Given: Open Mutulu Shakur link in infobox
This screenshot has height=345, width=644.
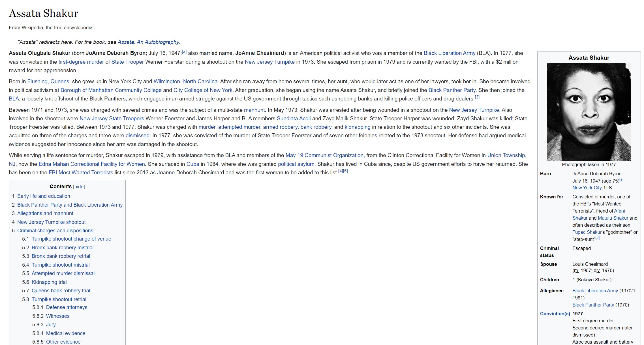Looking at the screenshot, I should [613, 218].
